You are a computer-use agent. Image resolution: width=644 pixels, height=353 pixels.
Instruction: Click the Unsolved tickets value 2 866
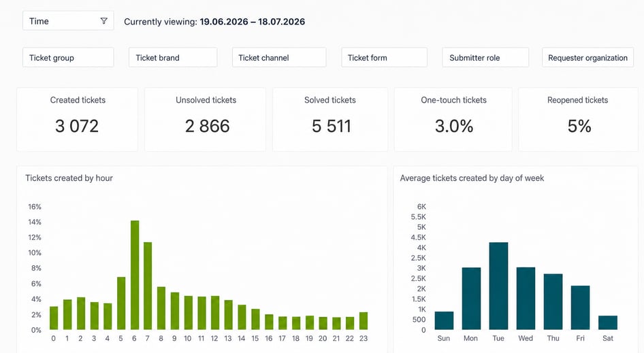(x=207, y=126)
